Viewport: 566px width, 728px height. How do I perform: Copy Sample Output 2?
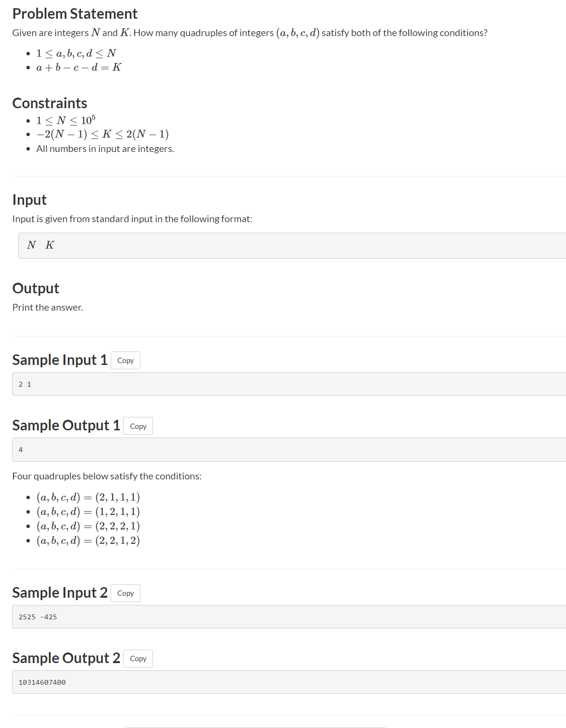tap(138, 659)
